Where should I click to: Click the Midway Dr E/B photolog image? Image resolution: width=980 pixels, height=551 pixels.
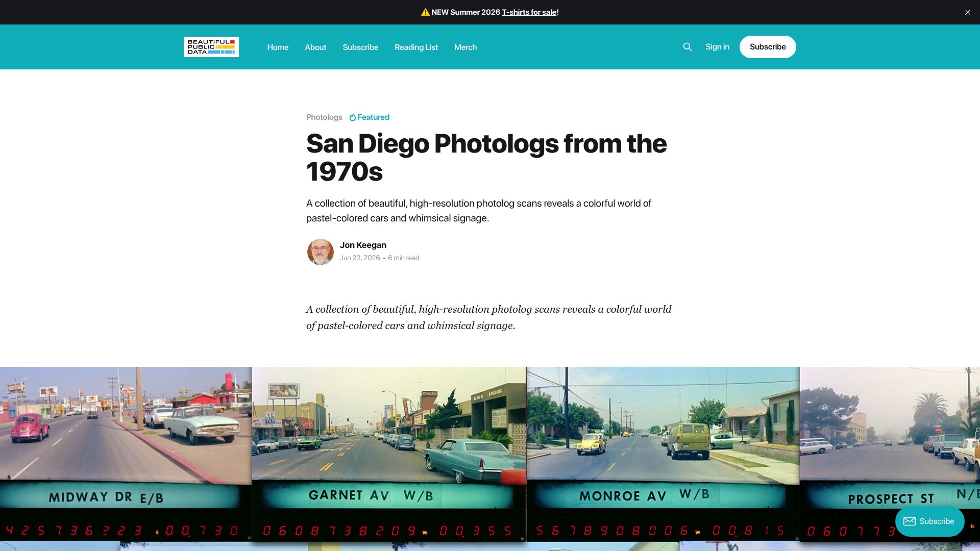tap(126, 453)
